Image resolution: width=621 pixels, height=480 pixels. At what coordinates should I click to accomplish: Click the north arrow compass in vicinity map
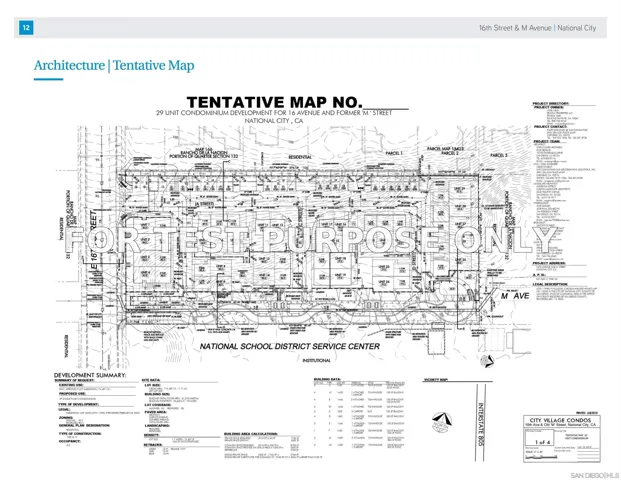(x=442, y=422)
